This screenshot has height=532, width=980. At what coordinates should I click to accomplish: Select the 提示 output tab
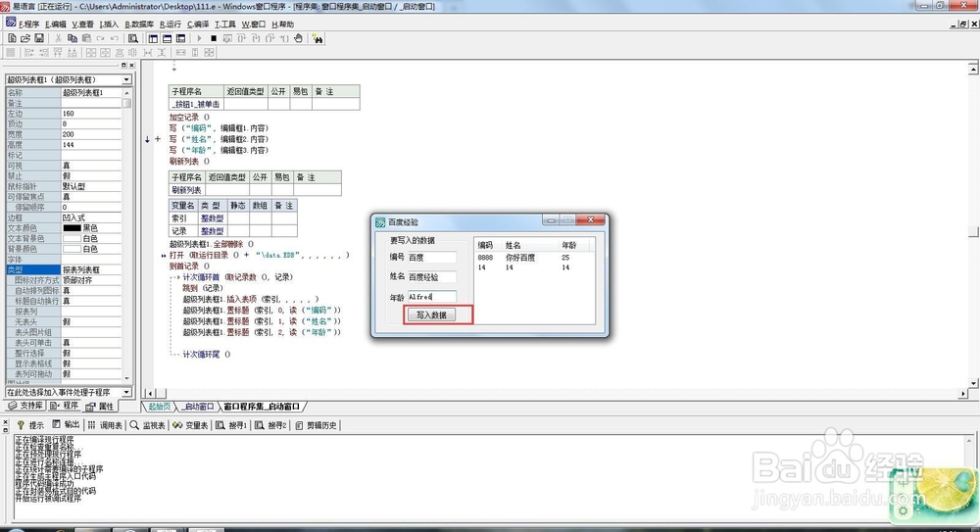coord(30,425)
